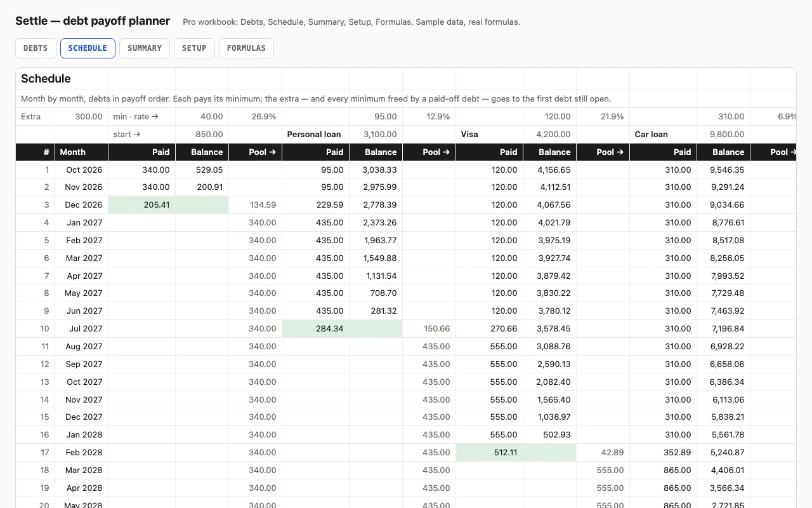Click the pool value 150.66
This screenshot has width=812, height=508.
429,329
